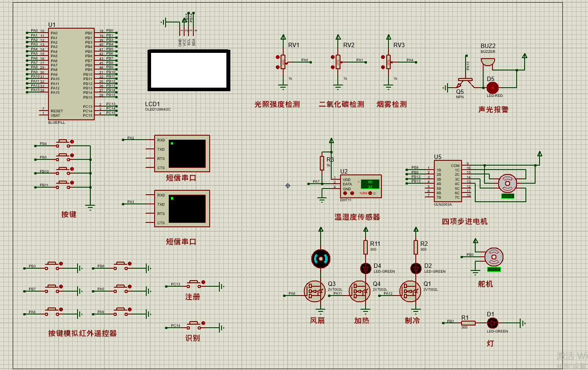Select the U2 DHT11 sensor module
This screenshot has height=370, width=588.
(360, 186)
